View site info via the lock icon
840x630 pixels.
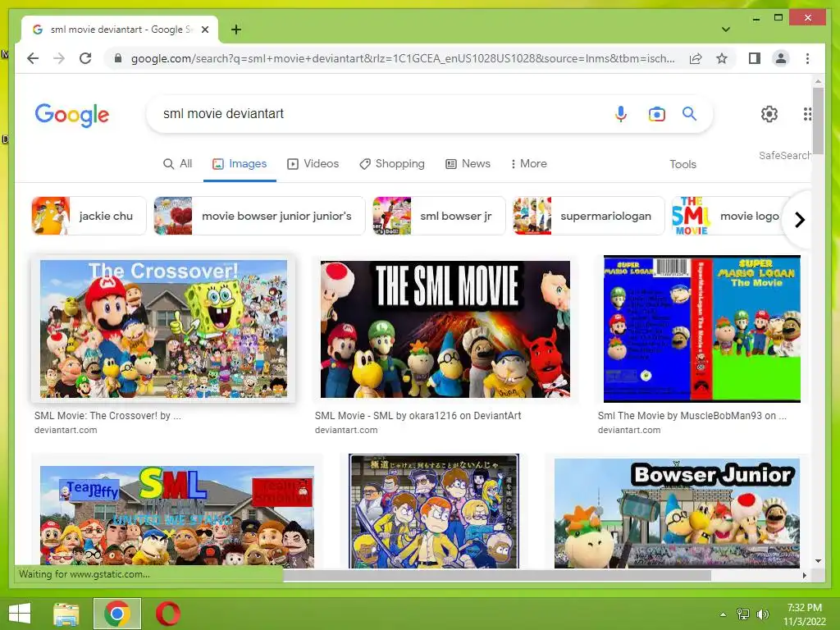(118, 58)
